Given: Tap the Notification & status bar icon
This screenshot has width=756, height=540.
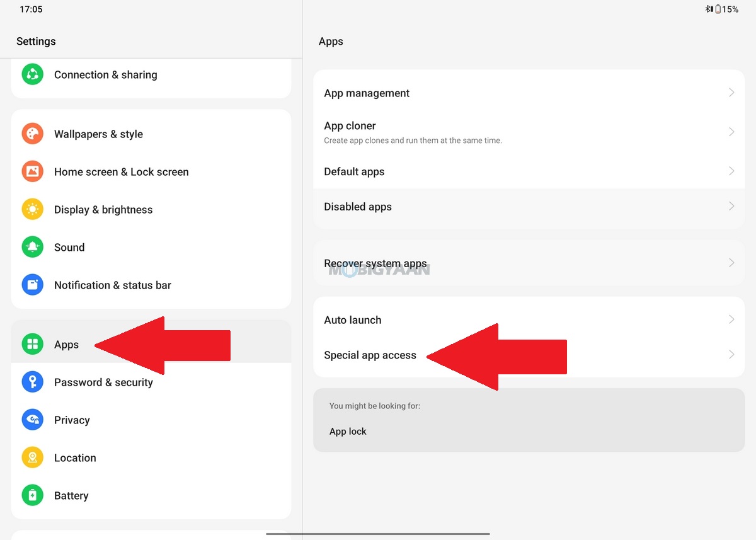Looking at the screenshot, I should [x=32, y=285].
